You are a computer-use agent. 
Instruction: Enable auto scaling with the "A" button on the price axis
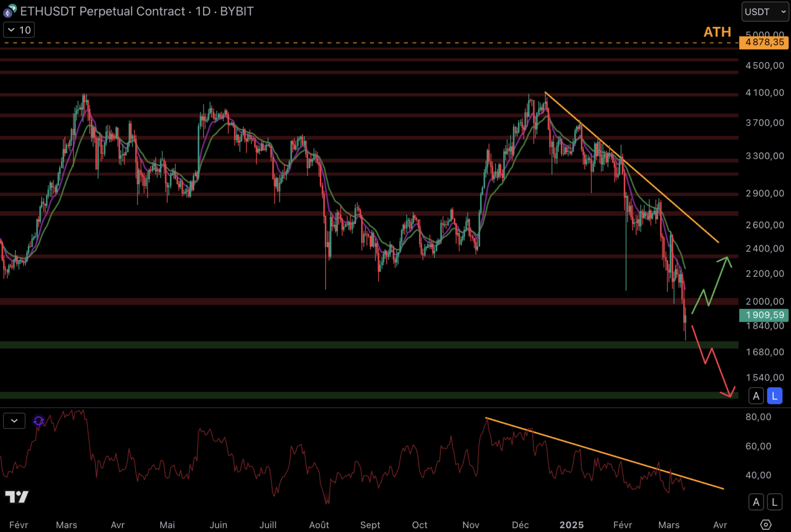[x=756, y=396]
